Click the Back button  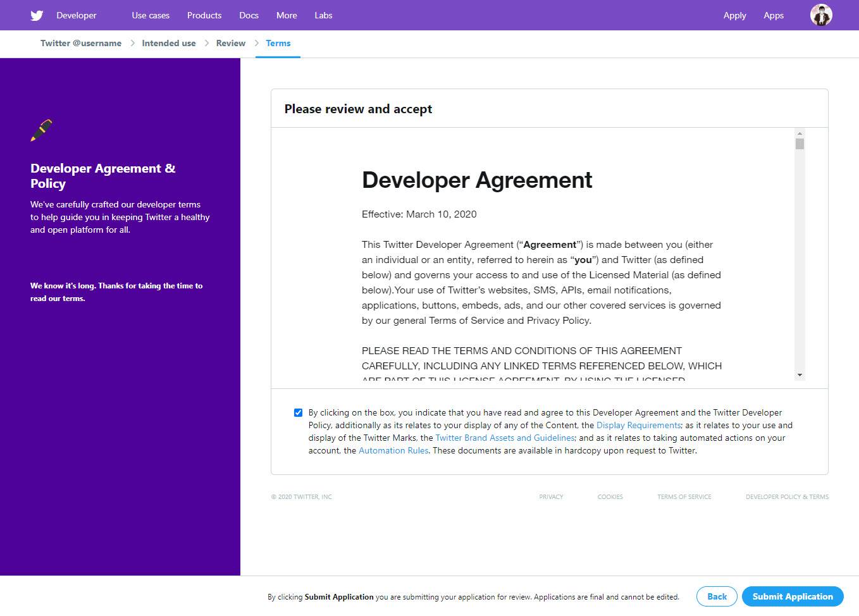pos(717,596)
